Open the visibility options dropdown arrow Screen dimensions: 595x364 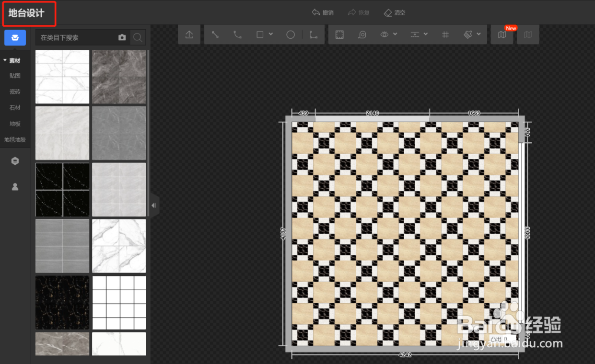click(x=395, y=34)
